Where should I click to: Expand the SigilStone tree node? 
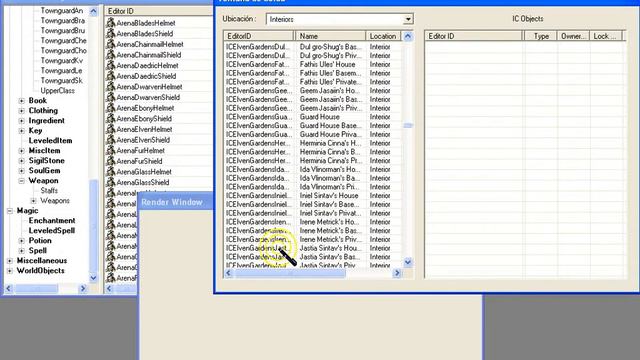22,161
